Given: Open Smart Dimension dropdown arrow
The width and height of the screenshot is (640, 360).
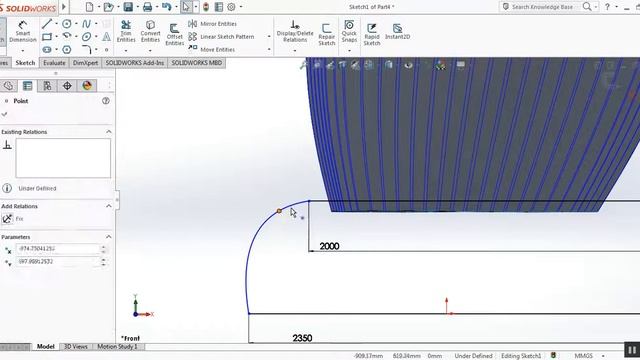Looking at the screenshot, I should (x=23, y=50).
